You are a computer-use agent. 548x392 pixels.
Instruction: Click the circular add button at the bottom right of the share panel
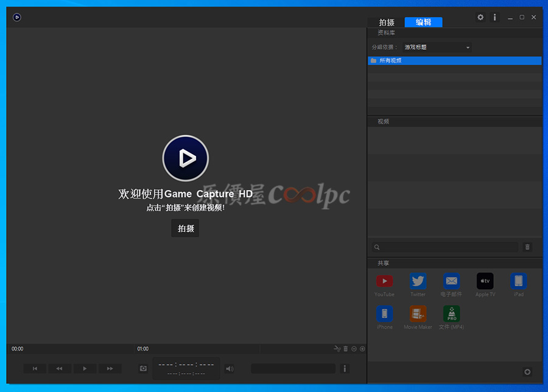pyautogui.click(x=527, y=372)
